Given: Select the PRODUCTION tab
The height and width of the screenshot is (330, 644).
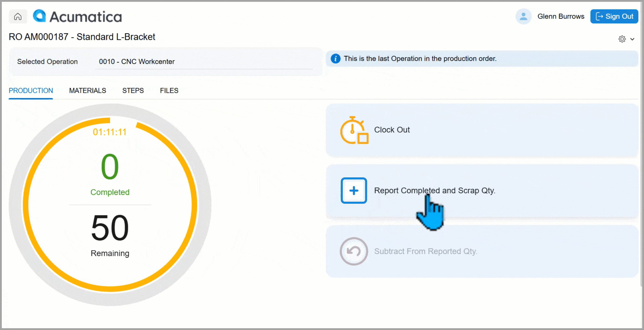Looking at the screenshot, I should pos(31,91).
